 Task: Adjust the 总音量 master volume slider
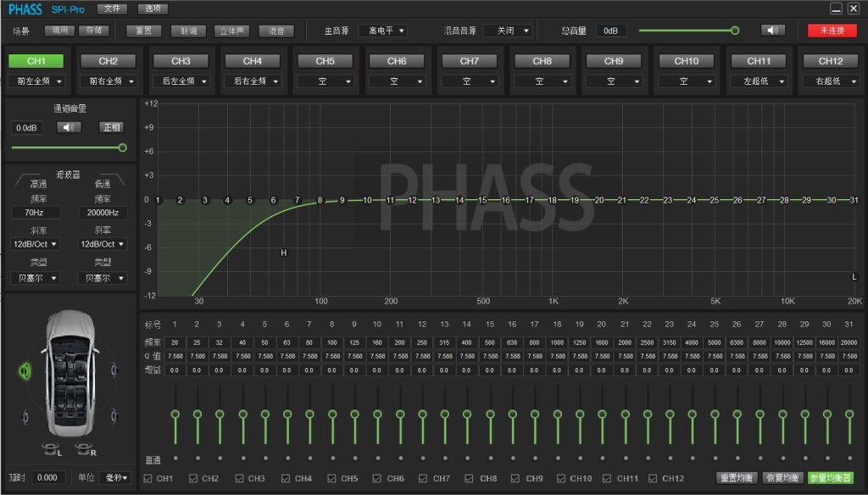pos(688,31)
